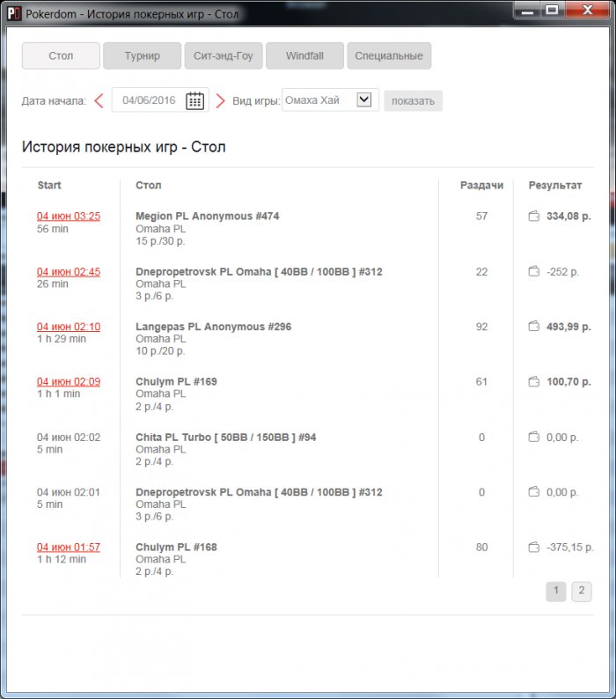Open session link 04 июн 02:09

[69, 381]
